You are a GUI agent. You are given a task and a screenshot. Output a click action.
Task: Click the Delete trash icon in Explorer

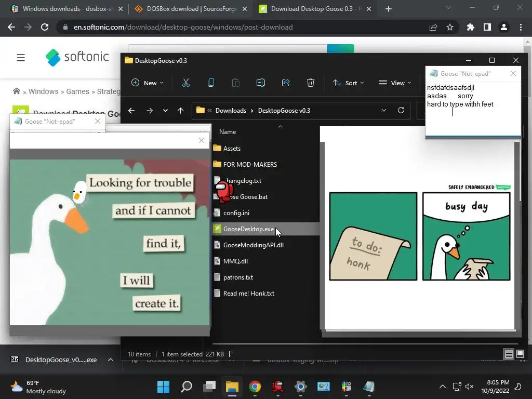coord(311,83)
